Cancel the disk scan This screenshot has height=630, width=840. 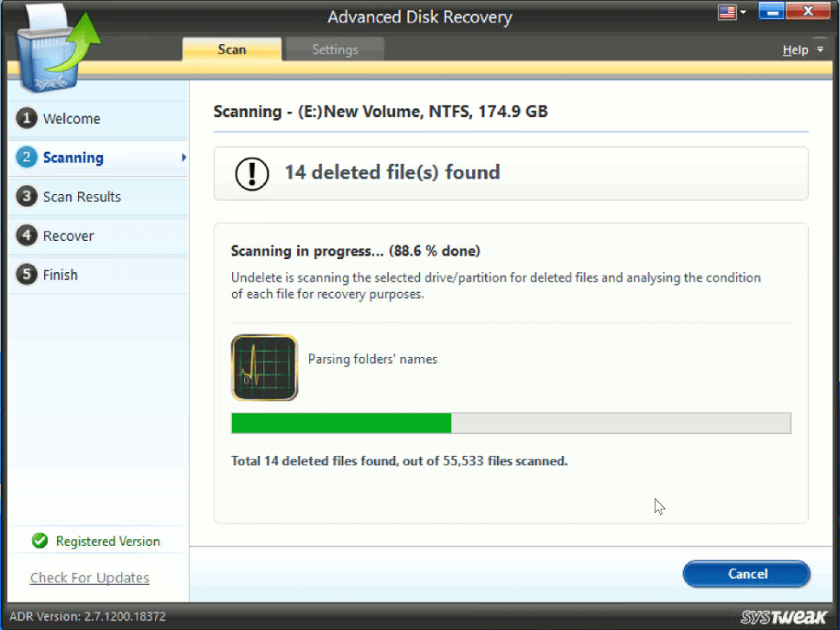pos(746,574)
